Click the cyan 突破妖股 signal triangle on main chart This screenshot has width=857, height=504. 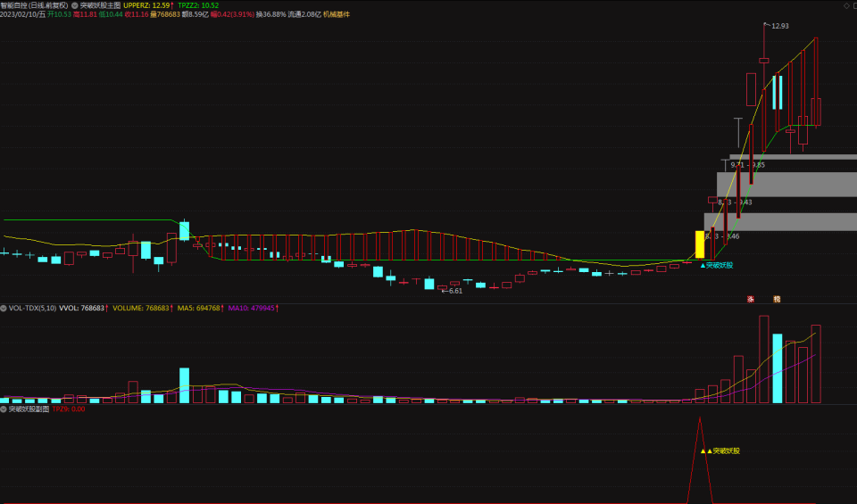coord(703,265)
